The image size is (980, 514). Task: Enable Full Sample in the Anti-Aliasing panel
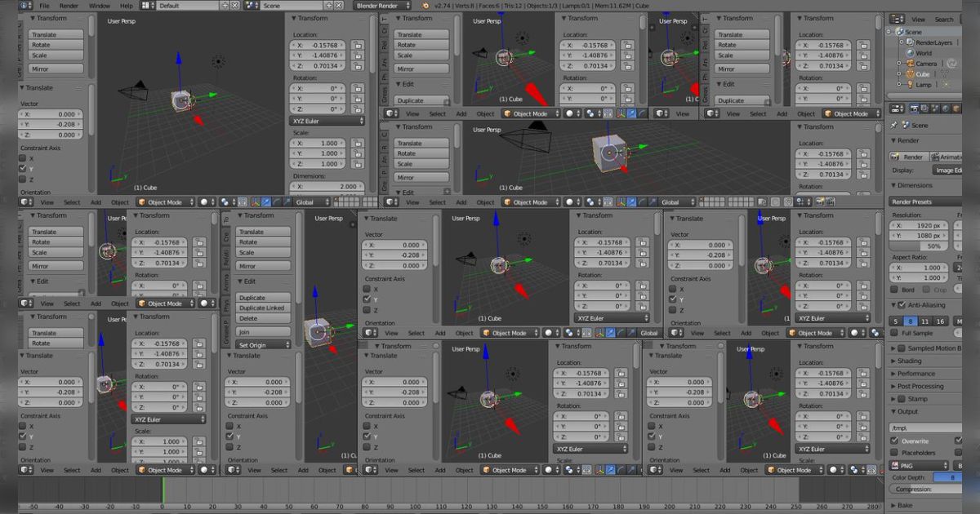point(894,333)
